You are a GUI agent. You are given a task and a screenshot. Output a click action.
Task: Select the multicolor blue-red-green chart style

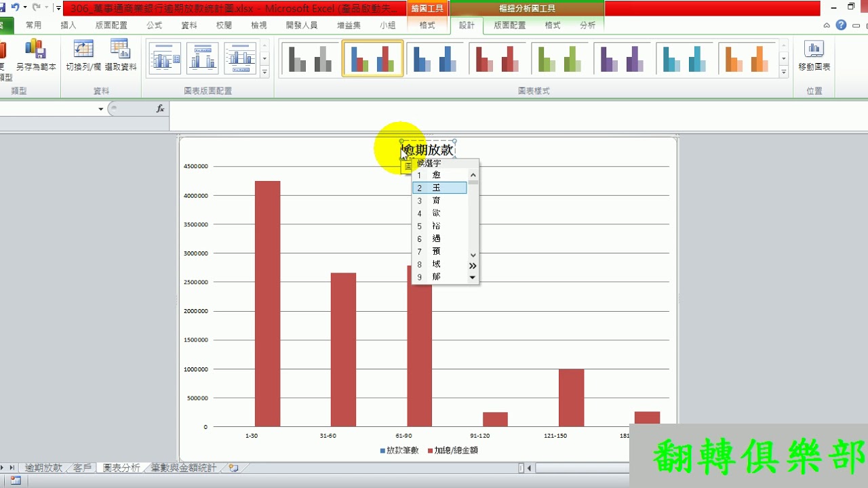click(372, 59)
